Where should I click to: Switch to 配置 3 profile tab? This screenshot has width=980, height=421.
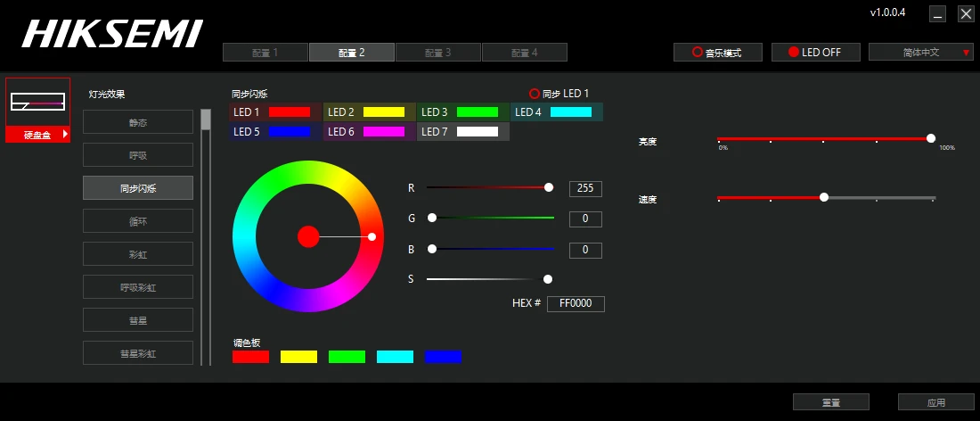438,53
